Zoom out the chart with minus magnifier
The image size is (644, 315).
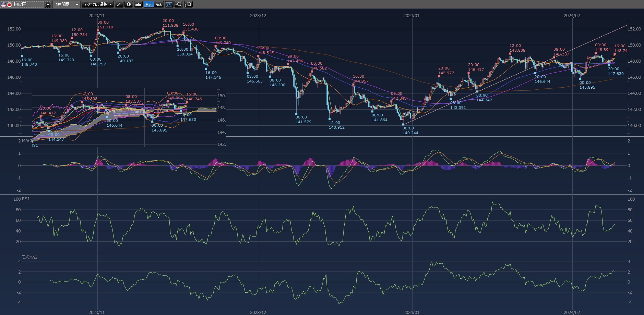(x=179, y=4)
